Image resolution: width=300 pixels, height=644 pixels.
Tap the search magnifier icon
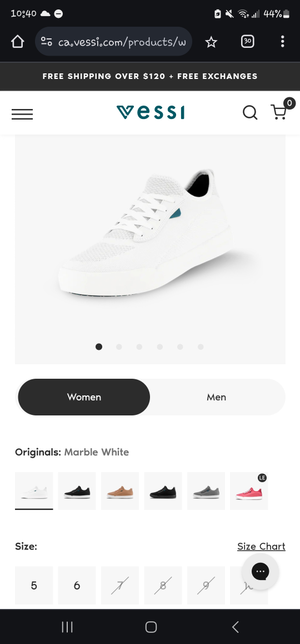(x=250, y=112)
